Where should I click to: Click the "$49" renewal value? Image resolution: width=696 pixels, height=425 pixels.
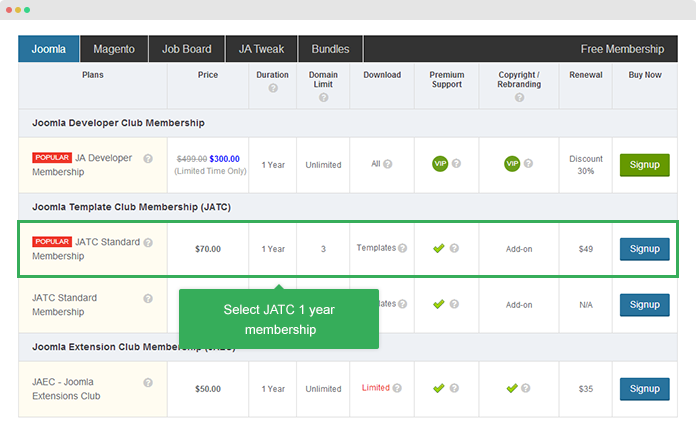point(586,249)
